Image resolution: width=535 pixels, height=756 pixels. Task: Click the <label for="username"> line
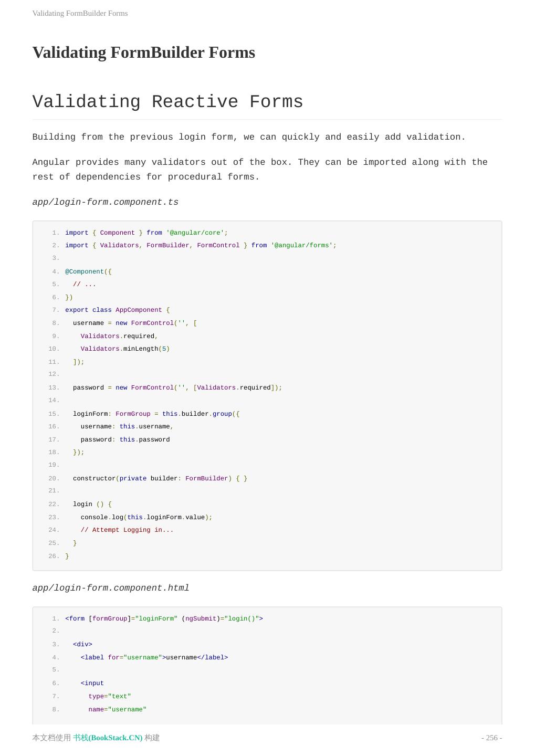[x=154, y=657]
